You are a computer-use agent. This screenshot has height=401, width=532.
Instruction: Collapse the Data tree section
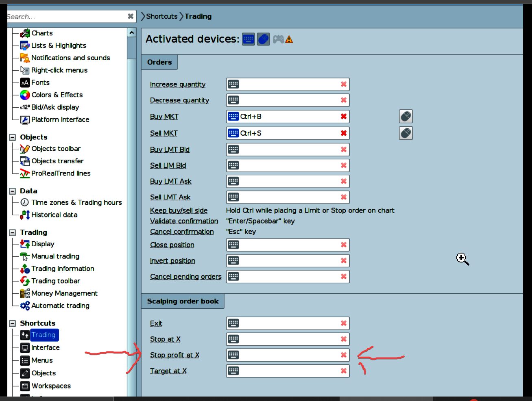pyautogui.click(x=13, y=191)
